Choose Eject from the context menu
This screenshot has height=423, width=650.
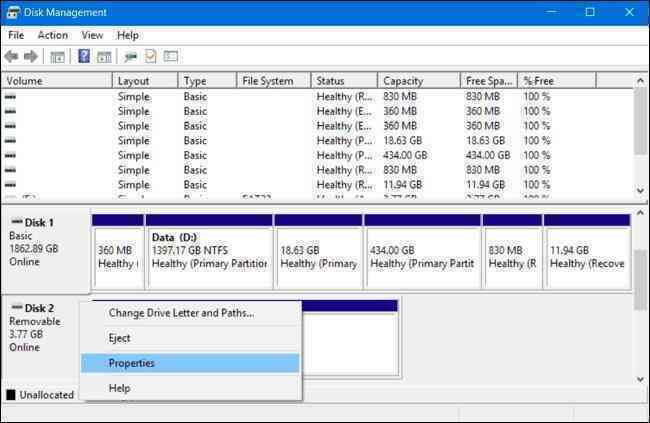coord(191,338)
